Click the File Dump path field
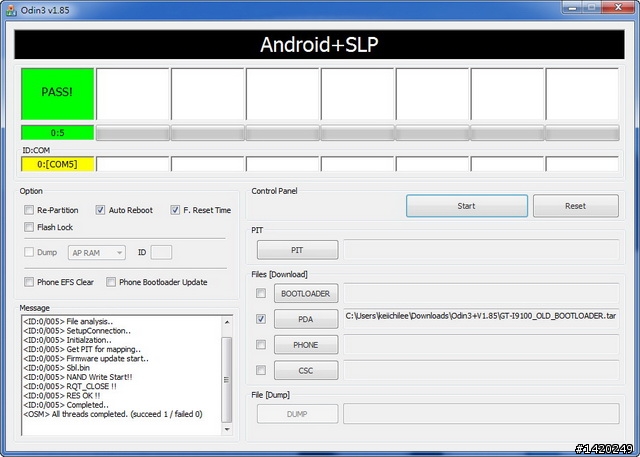640x457 pixels. click(482, 414)
